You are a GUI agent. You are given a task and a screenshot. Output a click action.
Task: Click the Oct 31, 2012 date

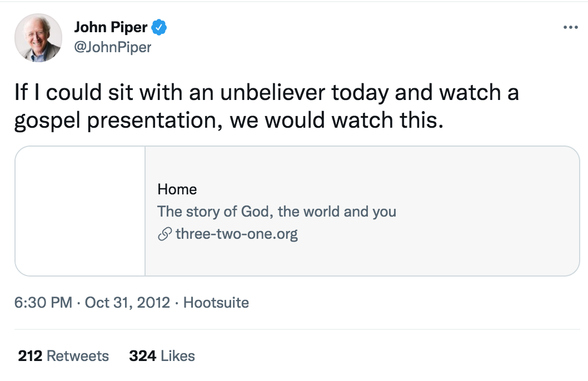pos(127,302)
